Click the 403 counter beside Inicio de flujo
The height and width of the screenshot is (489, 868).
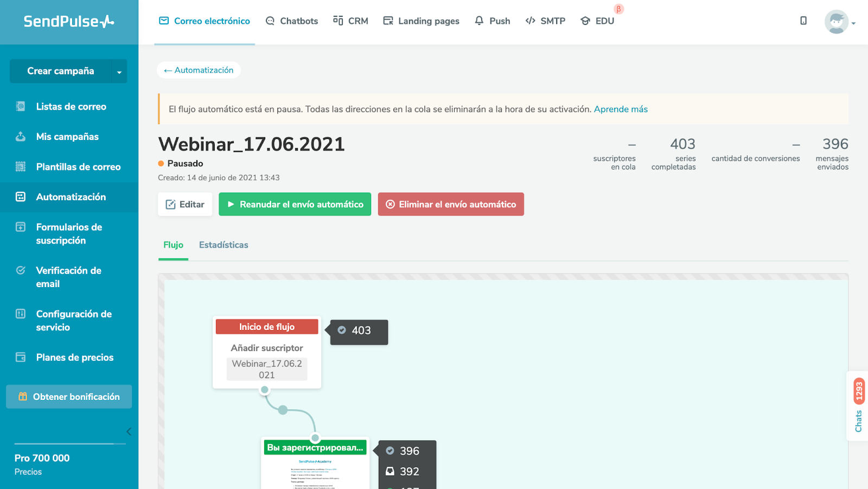[x=359, y=331]
